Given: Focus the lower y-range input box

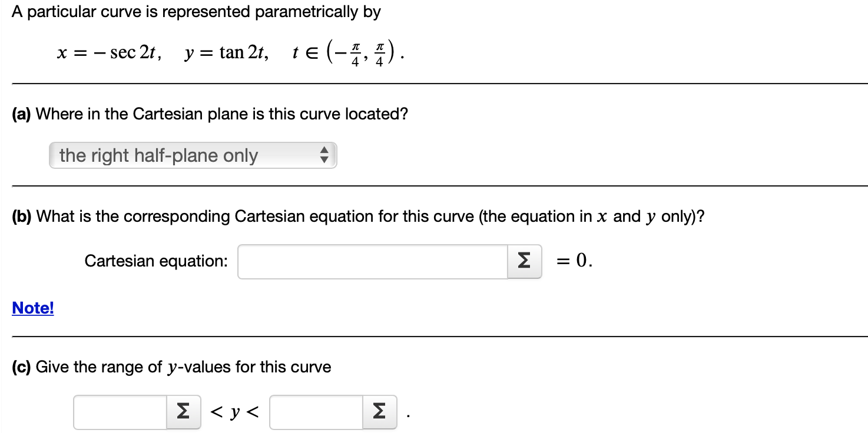Looking at the screenshot, I should pyautogui.click(x=121, y=412).
